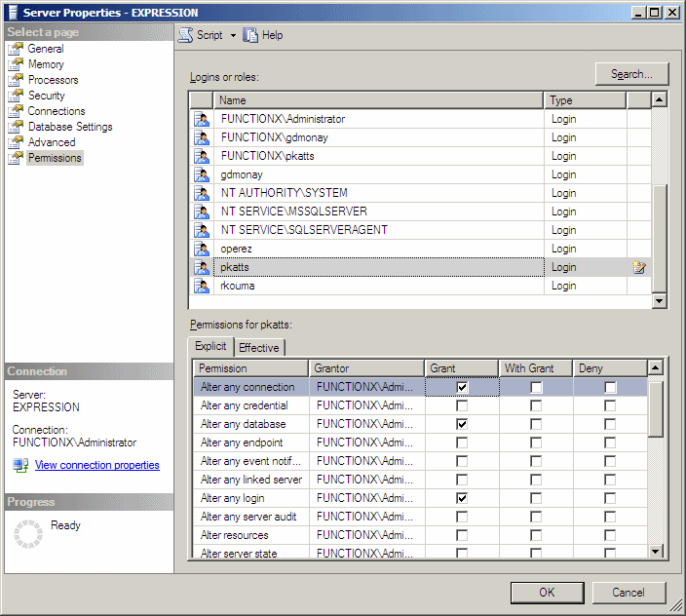
Task: Select the Advanced page icon
Action: (16, 142)
